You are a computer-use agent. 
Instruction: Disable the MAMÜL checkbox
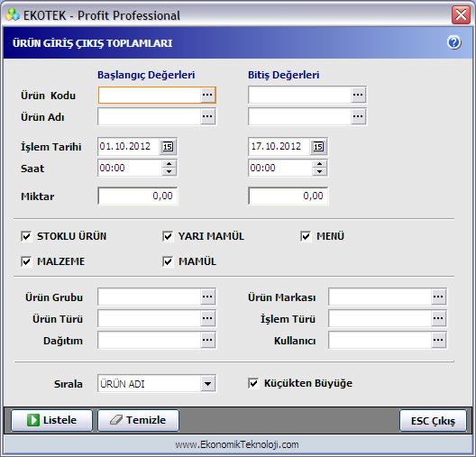[x=168, y=261]
